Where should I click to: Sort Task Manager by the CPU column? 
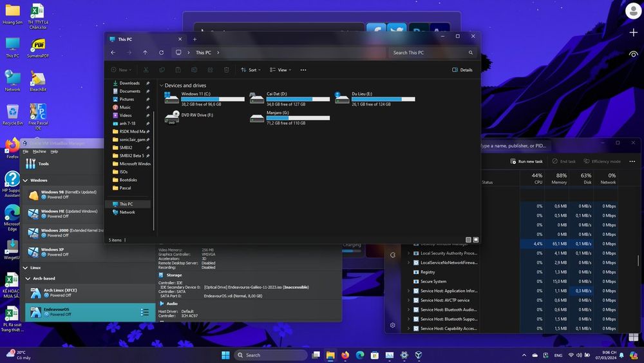pyautogui.click(x=537, y=179)
